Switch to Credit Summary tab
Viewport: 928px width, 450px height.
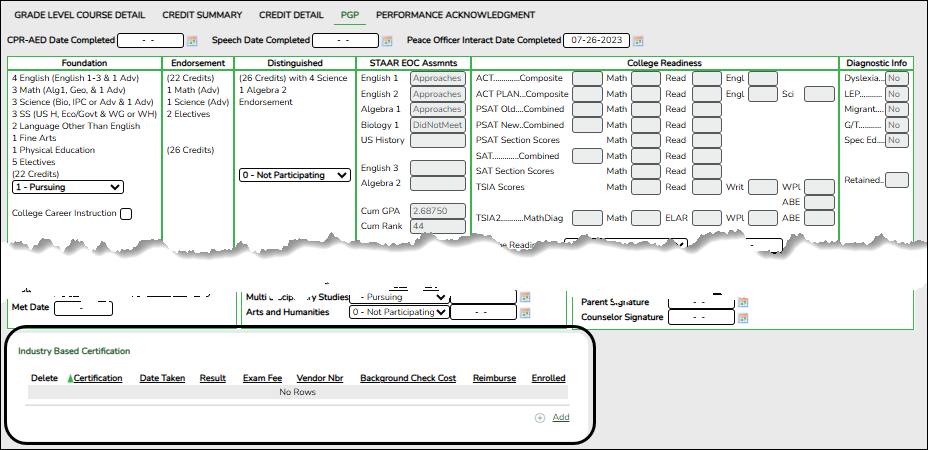202,15
